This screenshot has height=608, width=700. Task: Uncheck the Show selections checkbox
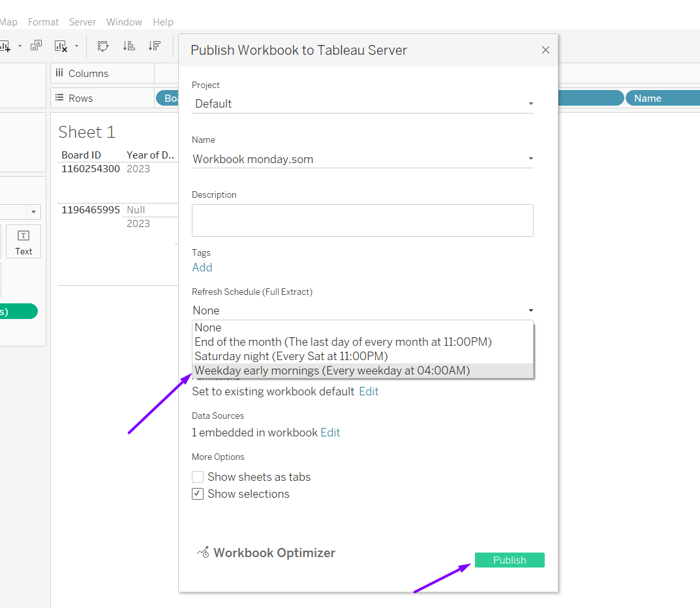tap(198, 494)
